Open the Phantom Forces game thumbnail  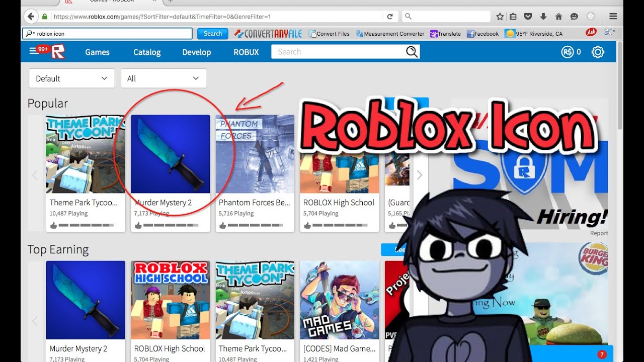[255, 154]
